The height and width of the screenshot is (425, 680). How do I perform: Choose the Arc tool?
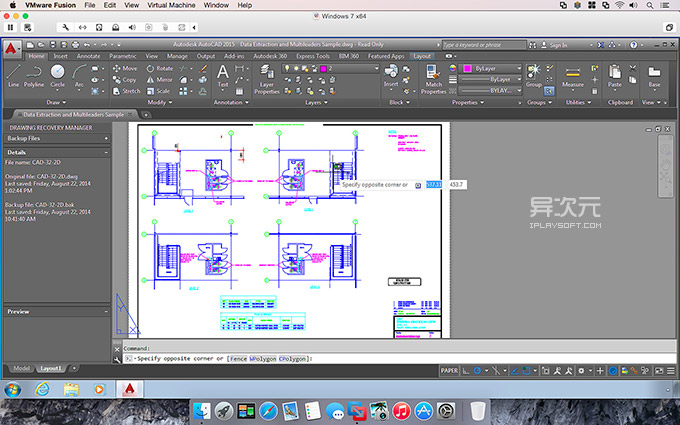(79, 75)
